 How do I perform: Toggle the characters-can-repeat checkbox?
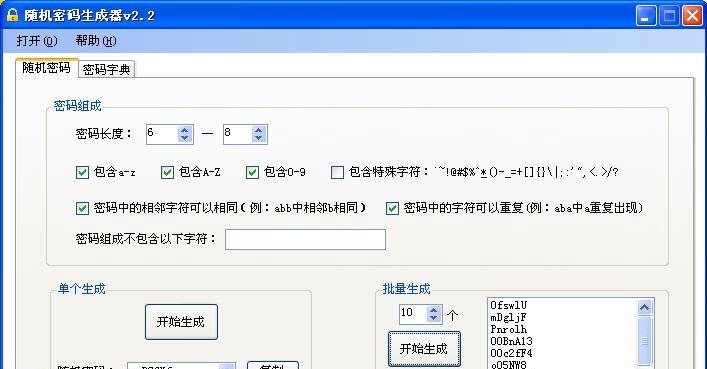392,208
